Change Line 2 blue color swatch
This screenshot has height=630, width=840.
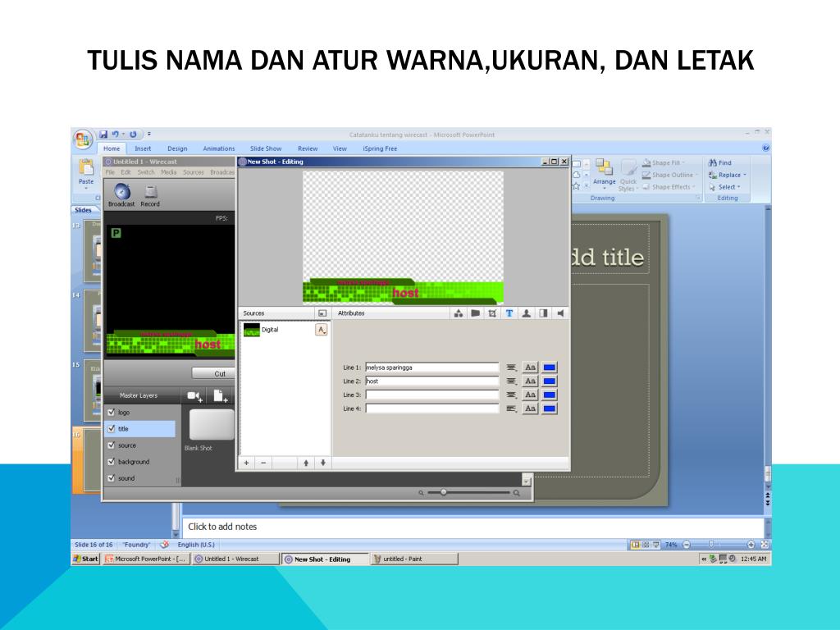[549, 381]
